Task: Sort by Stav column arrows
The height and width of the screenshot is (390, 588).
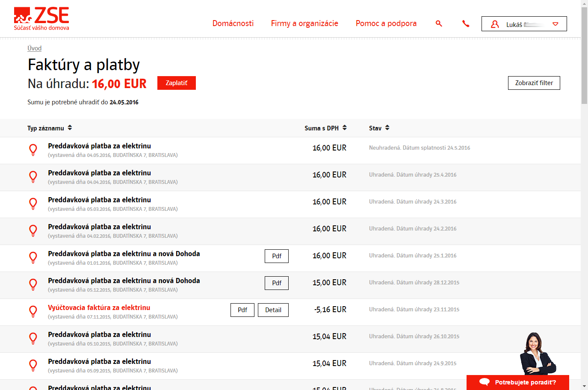Action: click(x=387, y=128)
